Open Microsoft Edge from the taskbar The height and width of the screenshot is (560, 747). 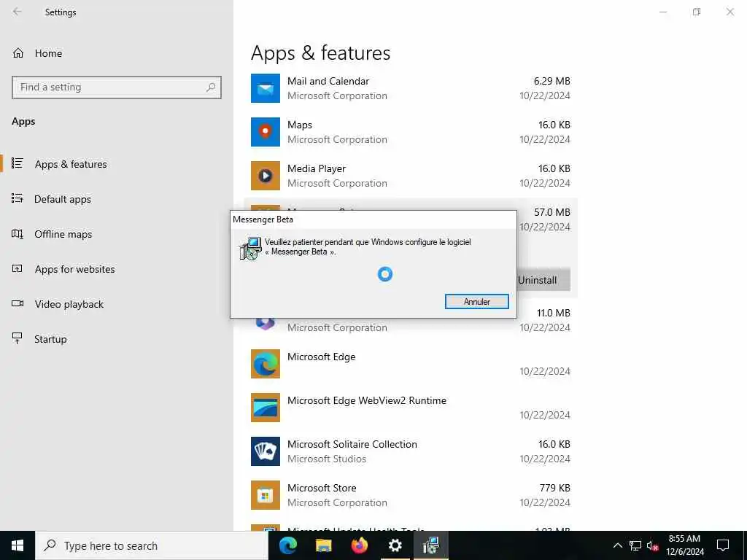pyautogui.click(x=287, y=545)
